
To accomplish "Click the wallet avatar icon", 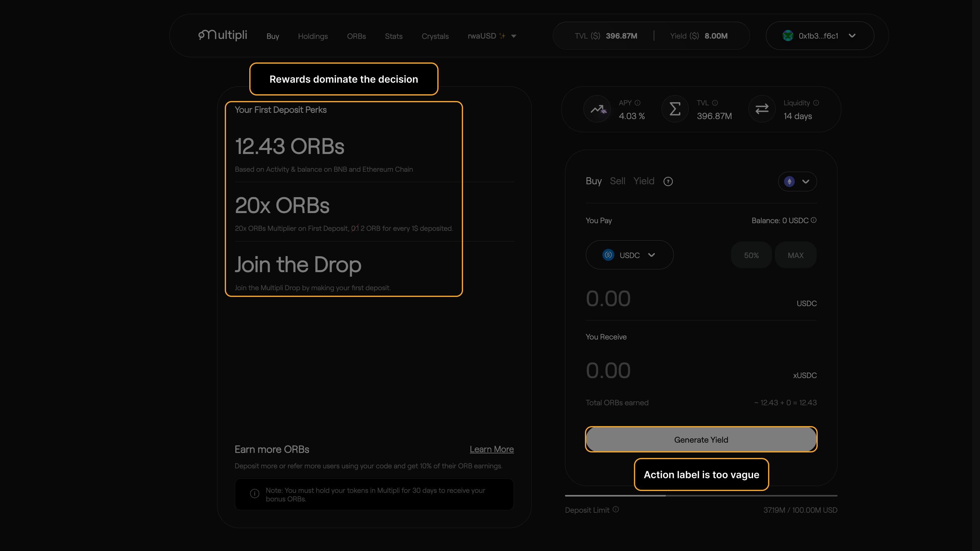I will pos(788,36).
